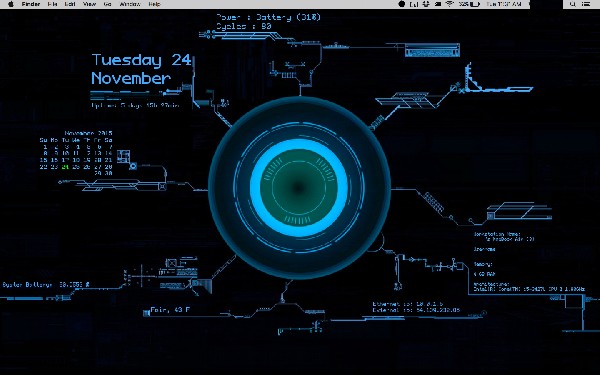Open the View menu
600x375 pixels.
pyautogui.click(x=89, y=4)
